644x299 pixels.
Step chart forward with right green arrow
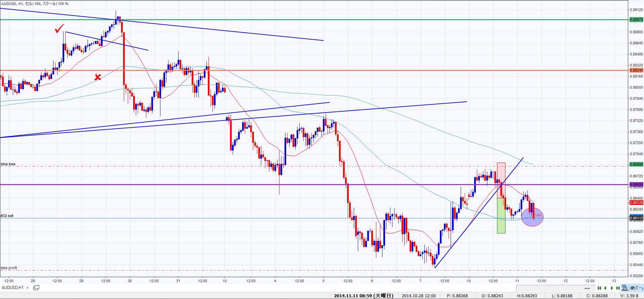(x=612, y=288)
